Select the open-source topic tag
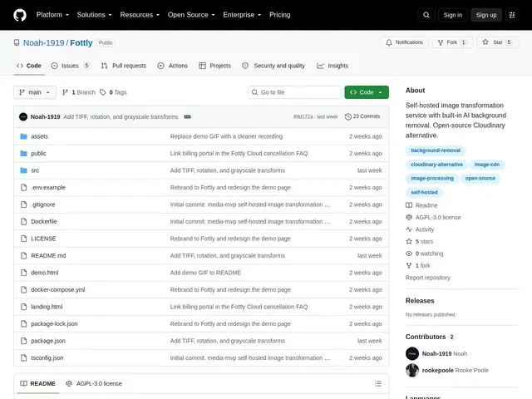This screenshot has height=399, width=532. coord(480,179)
